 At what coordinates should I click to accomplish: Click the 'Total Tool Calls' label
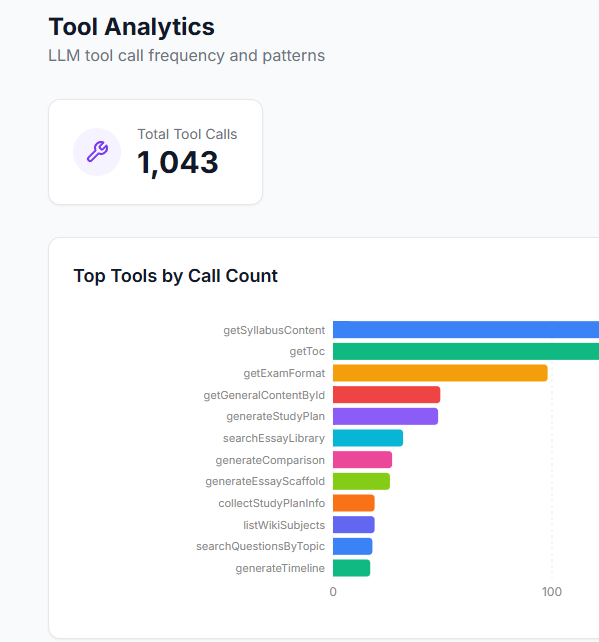click(187, 134)
